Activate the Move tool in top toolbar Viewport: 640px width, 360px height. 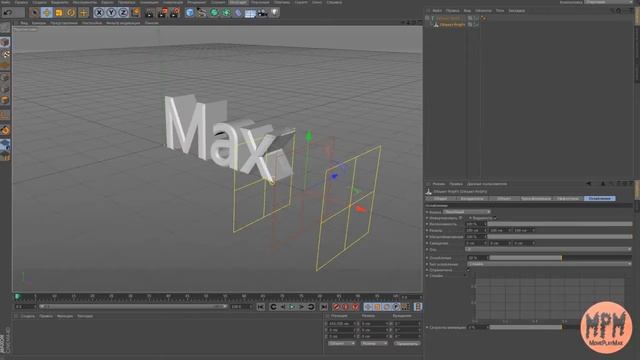click(47, 13)
